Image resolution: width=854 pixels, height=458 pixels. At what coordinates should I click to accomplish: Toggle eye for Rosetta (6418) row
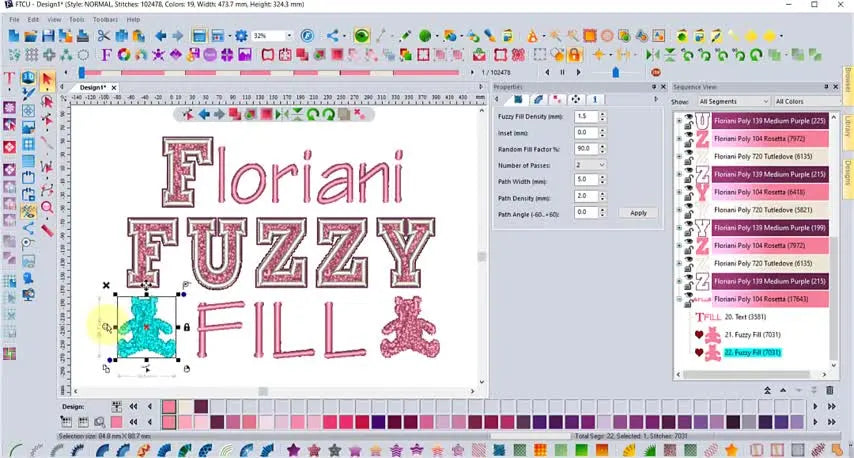(689, 188)
